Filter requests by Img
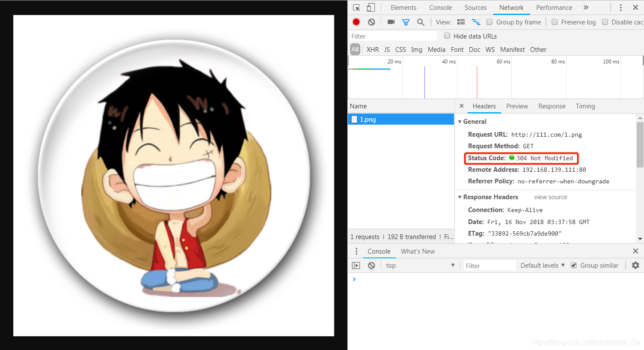This screenshot has height=350, width=644. [x=417, y=50]
